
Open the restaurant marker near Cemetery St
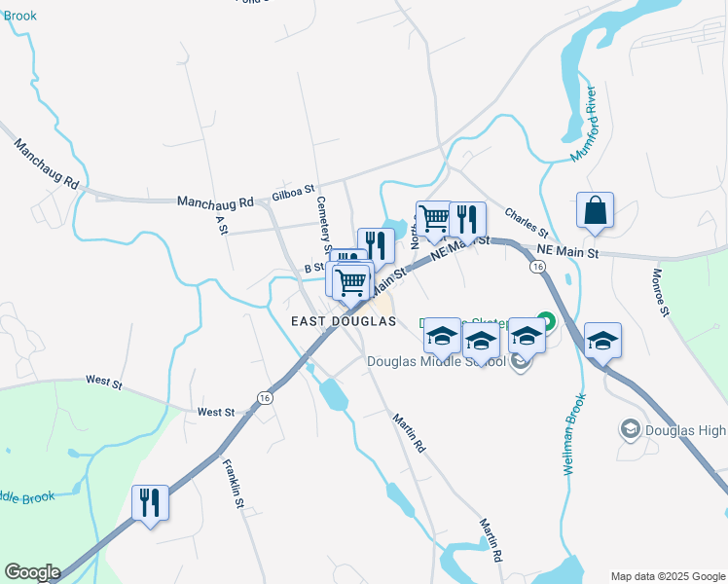coord(376,249)
